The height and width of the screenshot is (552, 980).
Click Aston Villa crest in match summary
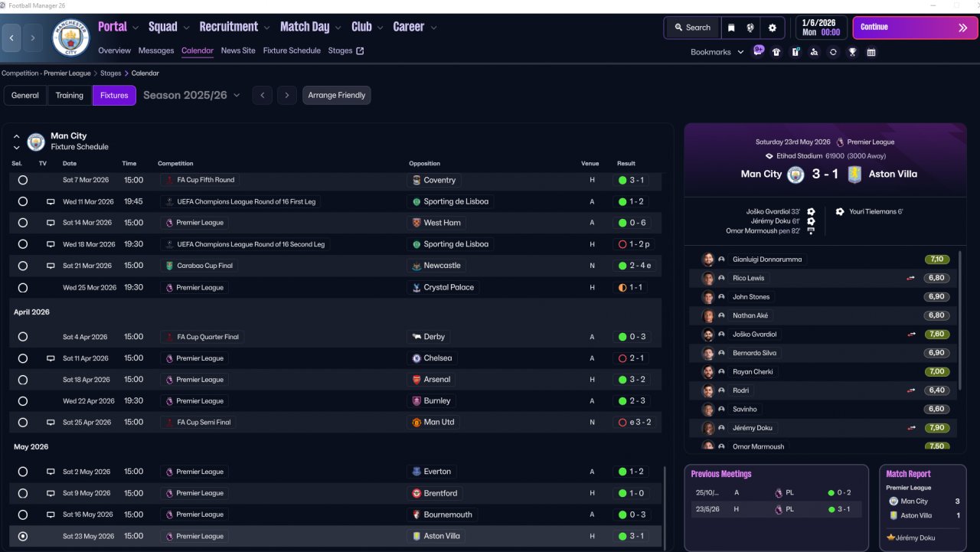click(854, 174)
